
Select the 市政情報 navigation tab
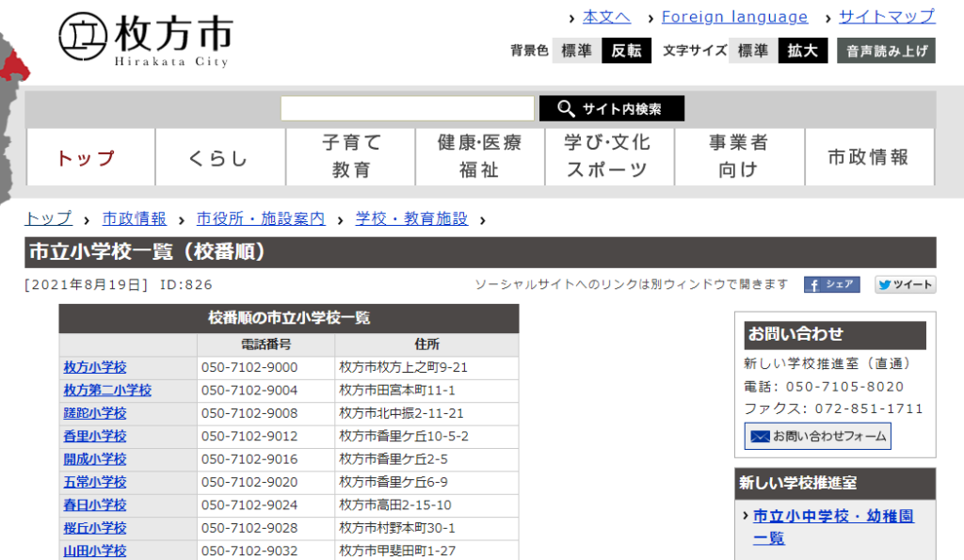pyautogui.click(x=869, y=156)
